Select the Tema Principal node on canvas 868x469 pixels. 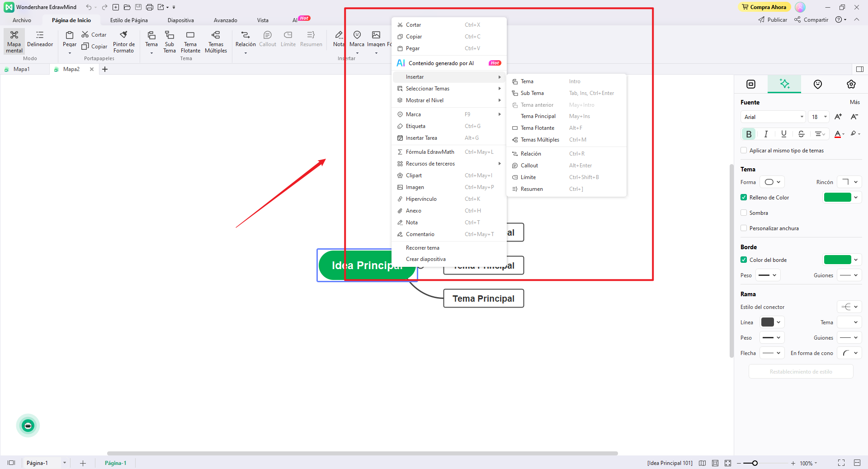[483, 298]
